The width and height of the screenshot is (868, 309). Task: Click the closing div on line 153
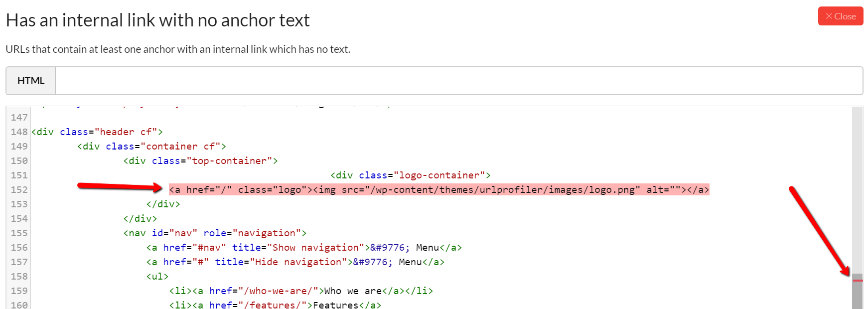pos(163,204)
